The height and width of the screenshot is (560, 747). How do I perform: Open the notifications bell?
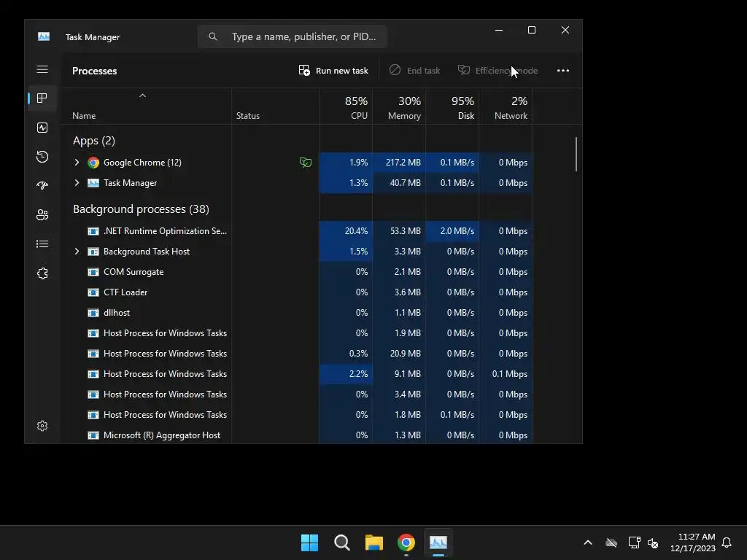(x=727, y=542)
